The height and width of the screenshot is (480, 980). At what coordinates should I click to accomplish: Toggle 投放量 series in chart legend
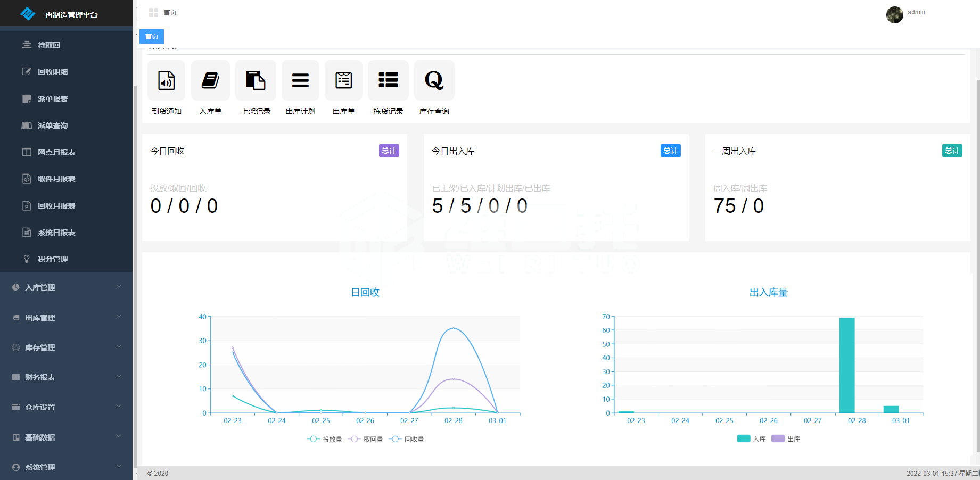[x=325, y=439]
